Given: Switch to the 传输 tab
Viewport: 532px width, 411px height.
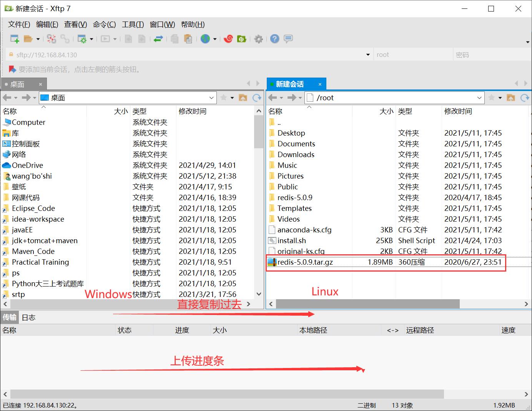Looking at the screenshot, I should pyautogui.click(x=10, y=317).
